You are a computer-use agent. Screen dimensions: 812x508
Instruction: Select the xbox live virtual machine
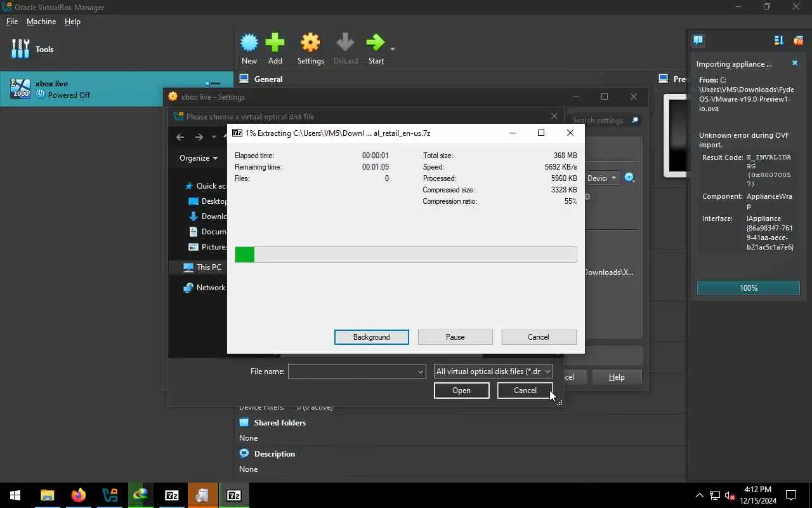117,89
